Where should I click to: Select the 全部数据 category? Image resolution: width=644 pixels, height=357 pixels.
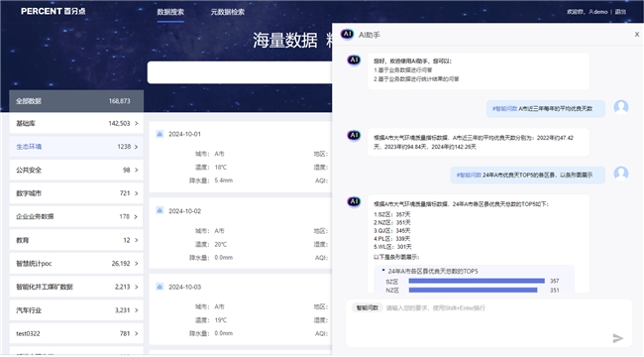pos(76,101)
